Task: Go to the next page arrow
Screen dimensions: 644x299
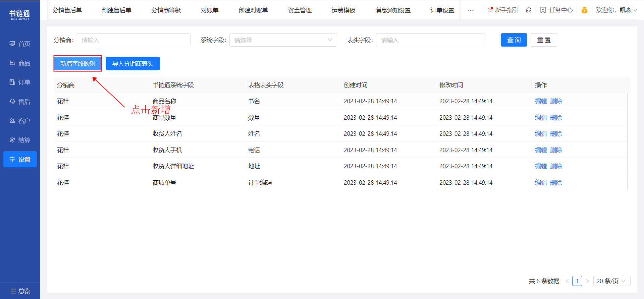Action: click(x=587, y=281)
